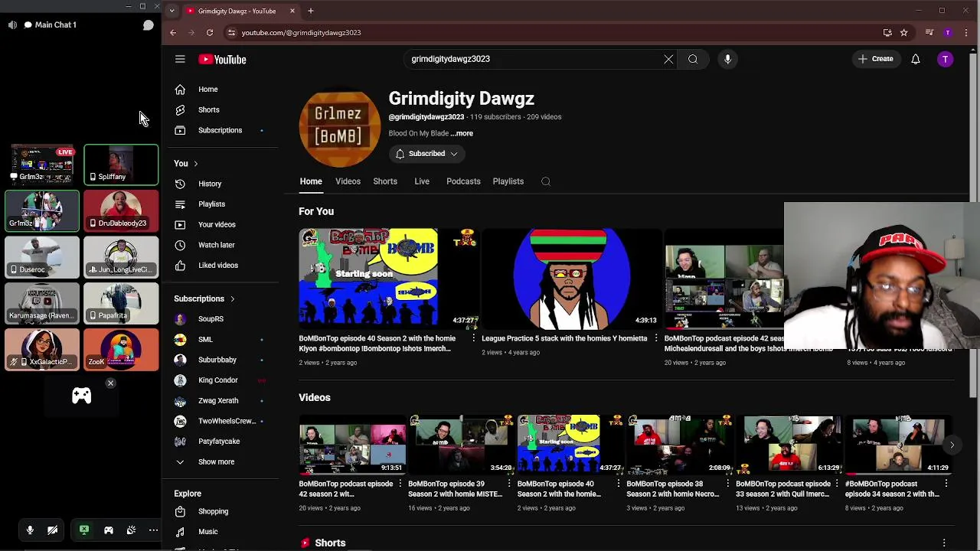Select the DruDabloody23 participant tile

pyautogui.click(x=121, y=211)
